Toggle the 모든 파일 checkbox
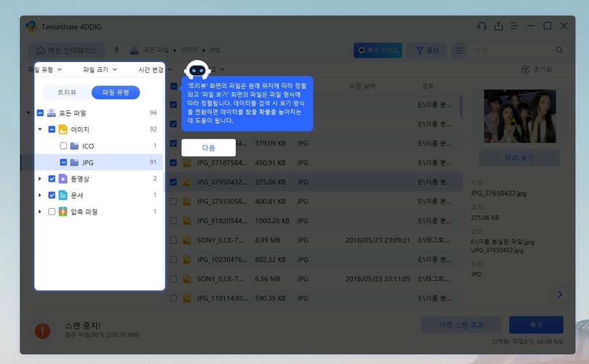The height and width of the screenshot is (364, 589). 40,113
